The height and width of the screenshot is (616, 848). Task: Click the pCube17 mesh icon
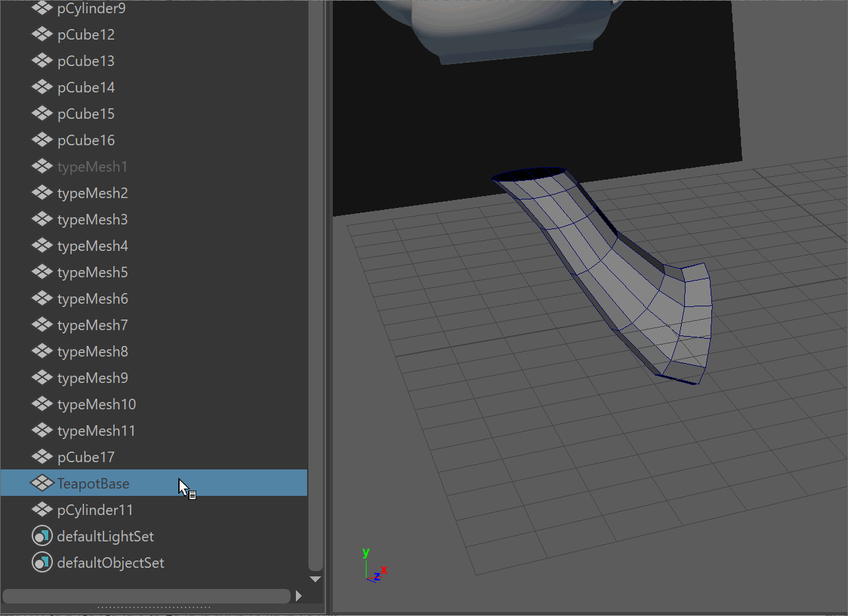pos(42,458)
